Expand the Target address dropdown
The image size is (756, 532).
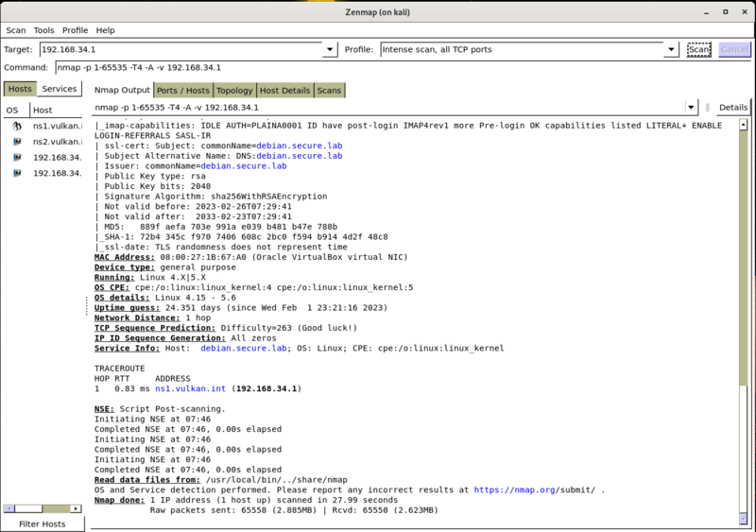click(x=329, y=49)
